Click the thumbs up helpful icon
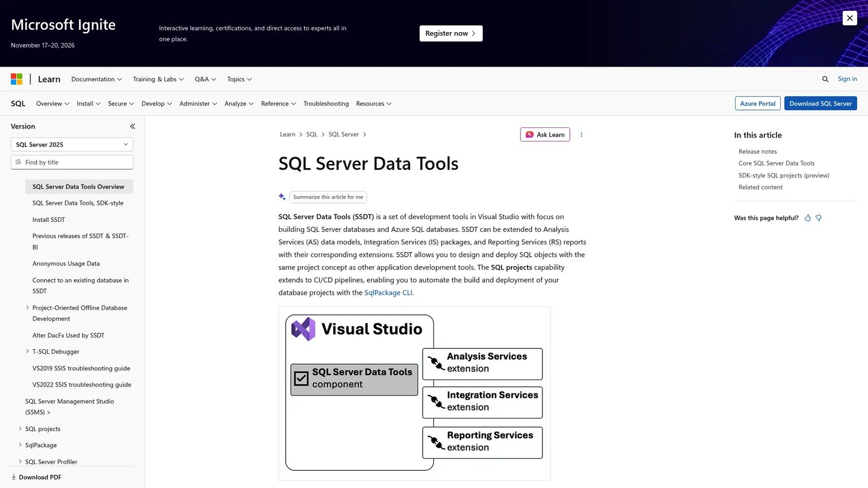 click(x=808, y=218)
